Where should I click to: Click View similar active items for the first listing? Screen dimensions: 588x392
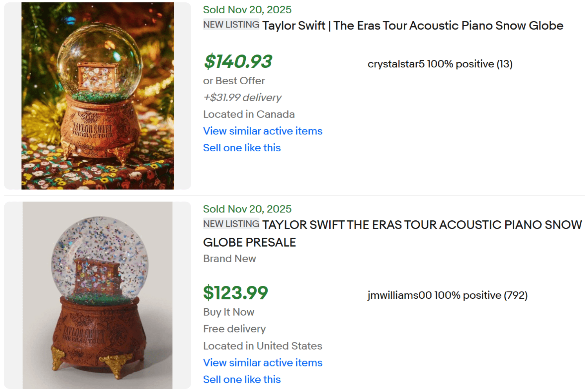tap(262, 131)
